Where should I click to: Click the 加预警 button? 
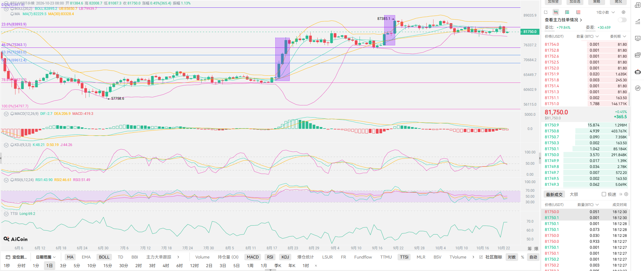(553, 2)
